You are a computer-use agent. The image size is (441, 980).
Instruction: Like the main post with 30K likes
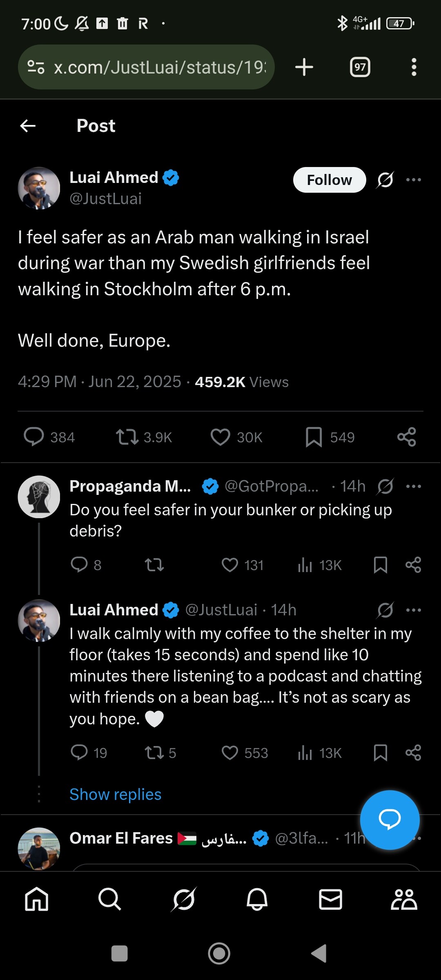click(220, 437)
